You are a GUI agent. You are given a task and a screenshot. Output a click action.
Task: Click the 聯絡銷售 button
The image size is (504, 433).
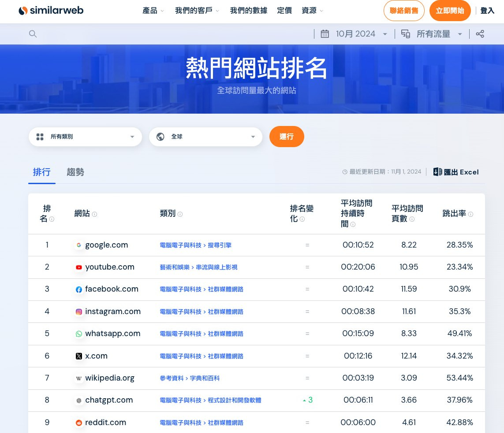[x=404, y=11]
